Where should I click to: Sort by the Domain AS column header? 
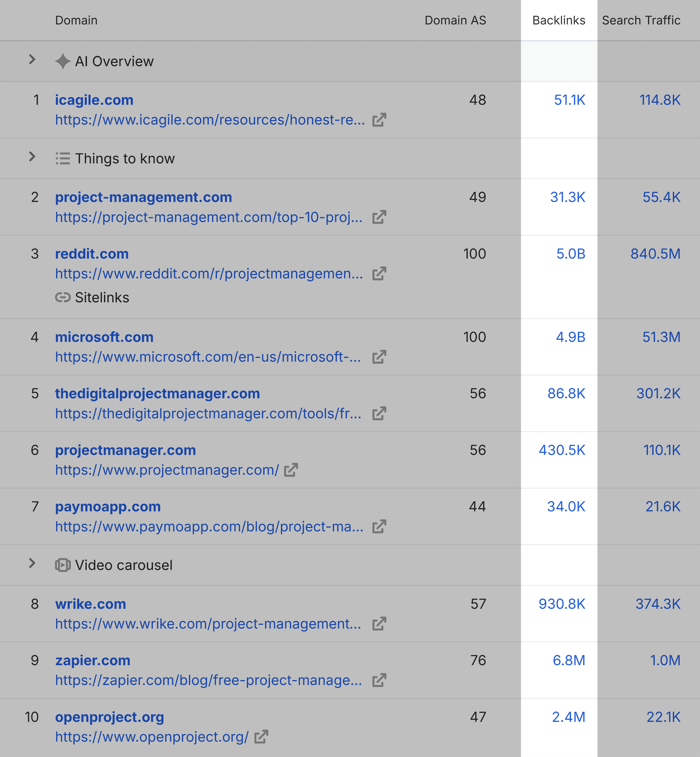[x=455, y=20]
